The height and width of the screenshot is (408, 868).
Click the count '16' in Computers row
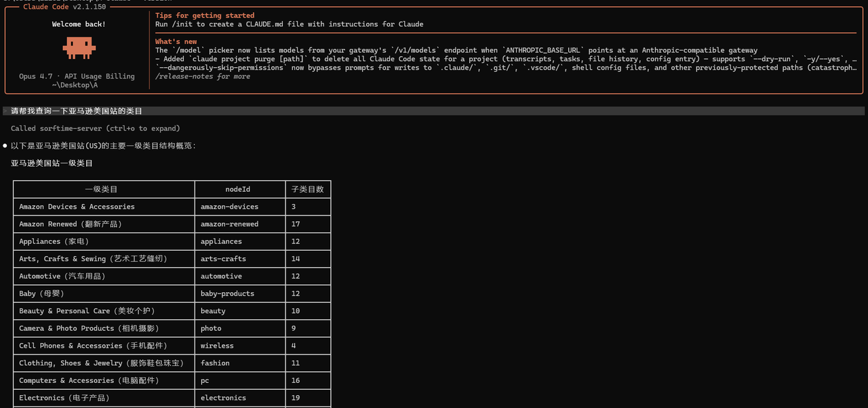click(x=296, y=380)
